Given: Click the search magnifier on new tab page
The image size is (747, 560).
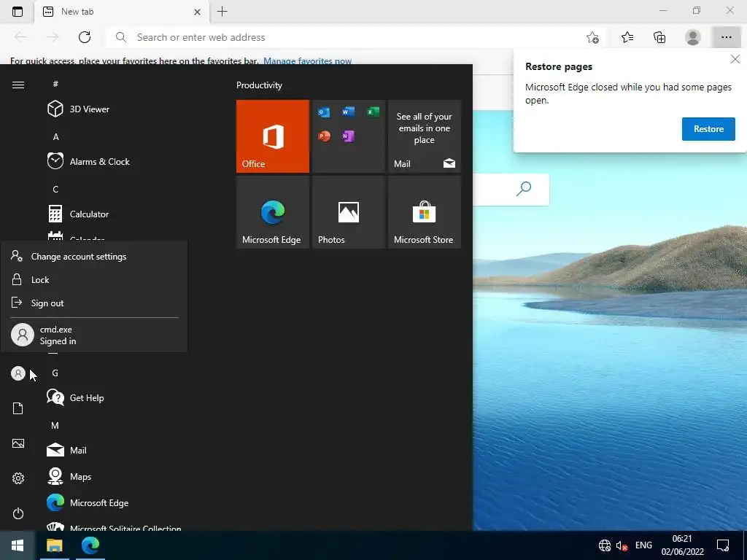Looking at the screenshot, I should point(524,189).
